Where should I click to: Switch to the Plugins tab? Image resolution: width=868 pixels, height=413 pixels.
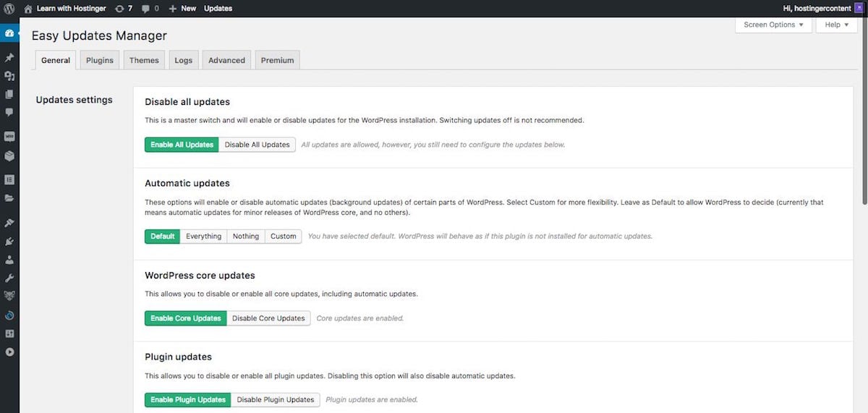pos(100,60)
